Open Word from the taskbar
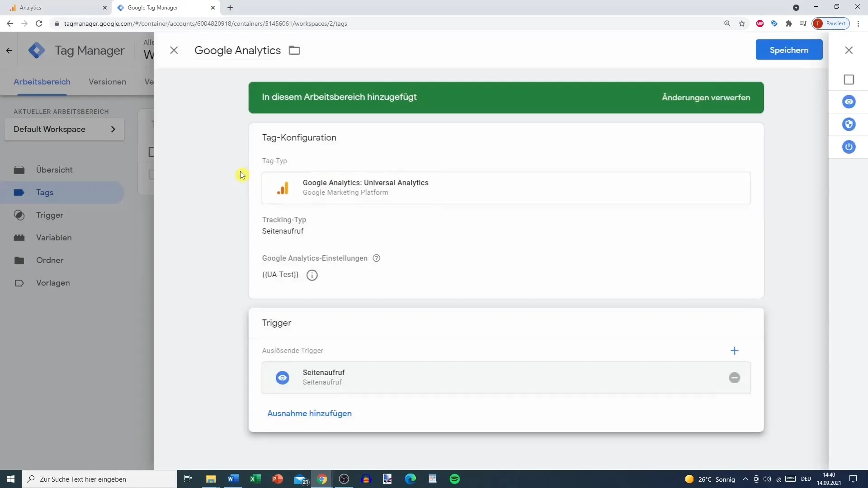The image size is (868, 488). click(x=233, y=479)
